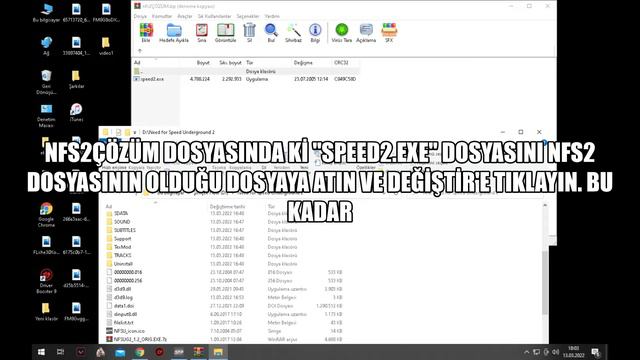Open Bu bilgisayar desktop icon
The width and height of the screenshot is (640, 360).
point(46,13)
